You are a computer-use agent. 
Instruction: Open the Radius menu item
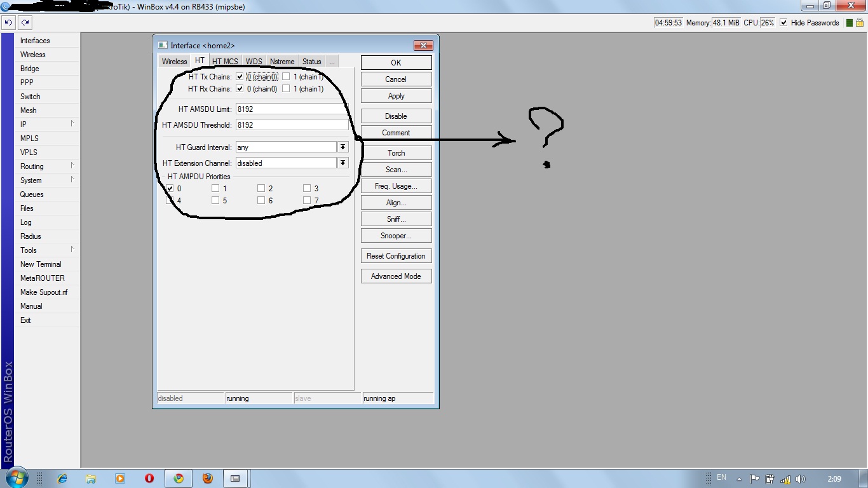point(48,236)
